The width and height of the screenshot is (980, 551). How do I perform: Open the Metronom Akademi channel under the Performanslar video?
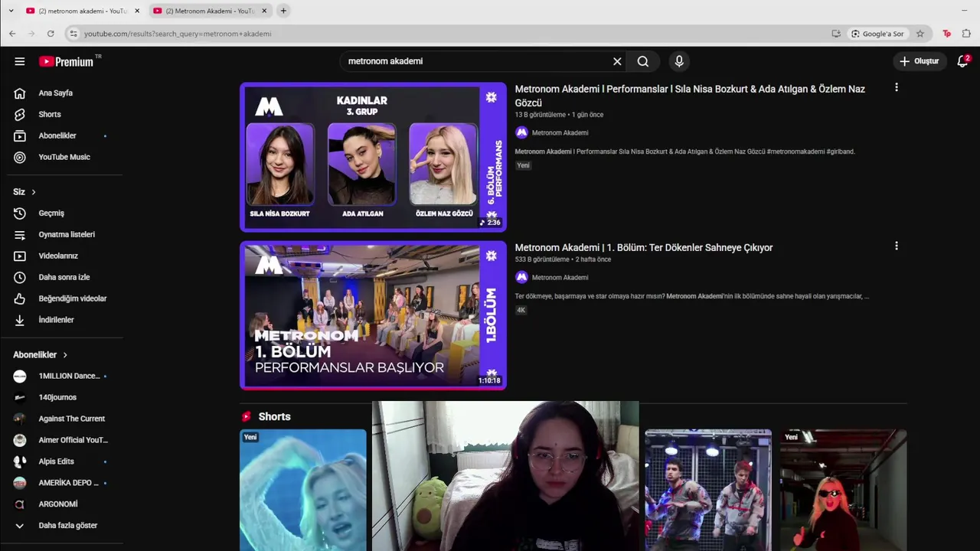coord(560,132)
